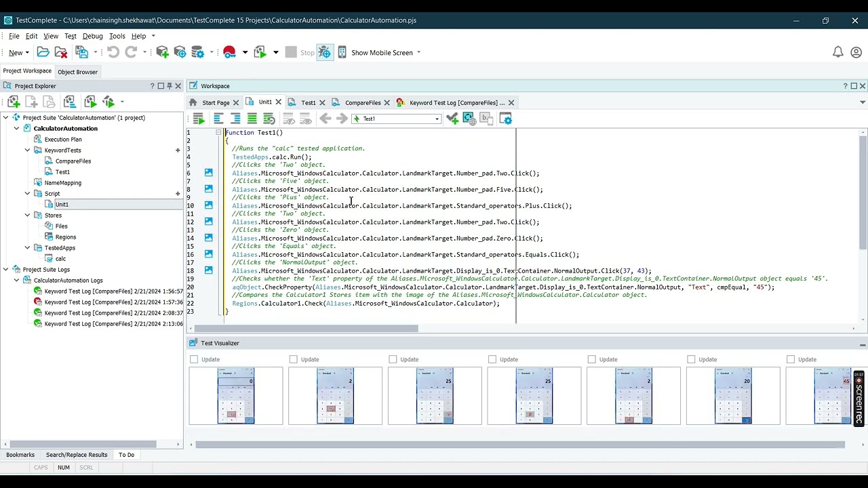The height and width of the screenshot is (488, 868).
Task: Tick the Update checkbox of second visualizer frame
Action: (x=294, y=359)
